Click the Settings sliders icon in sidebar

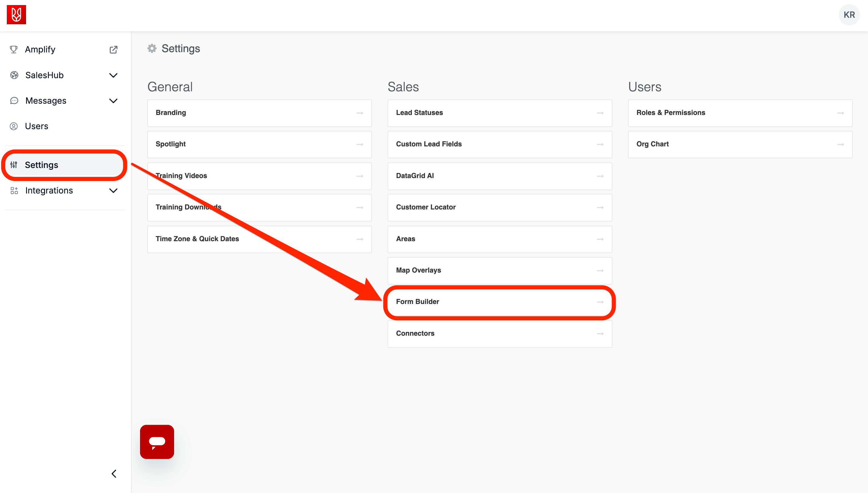pyautogui.click(x=14, y=165)
